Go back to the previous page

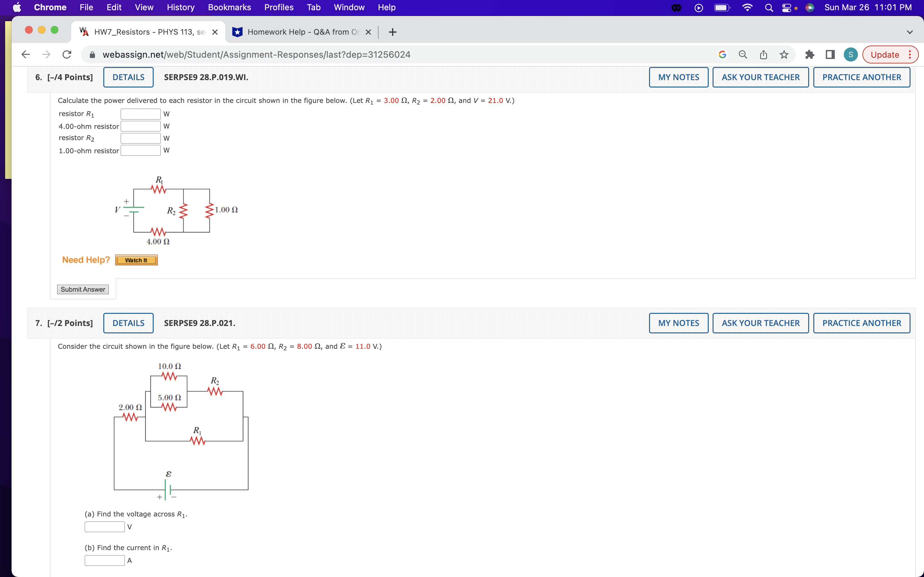click(25, 54)
